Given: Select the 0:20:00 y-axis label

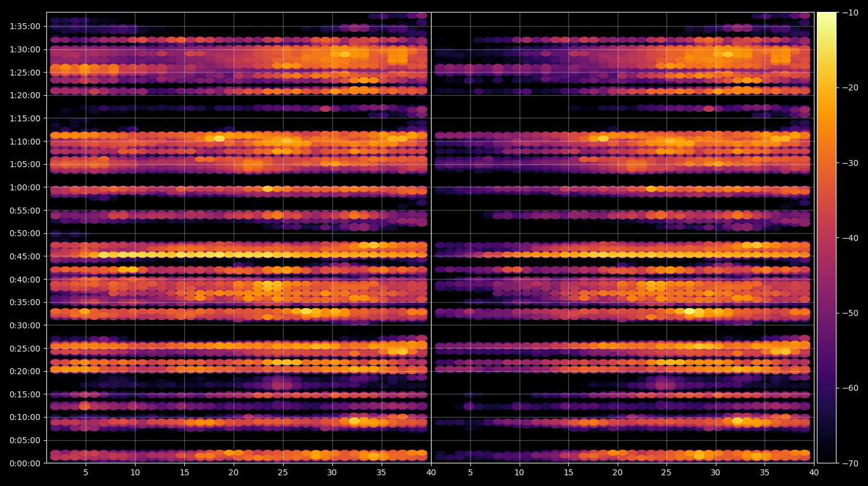Looking at the screenshot, I should [25, 371].
